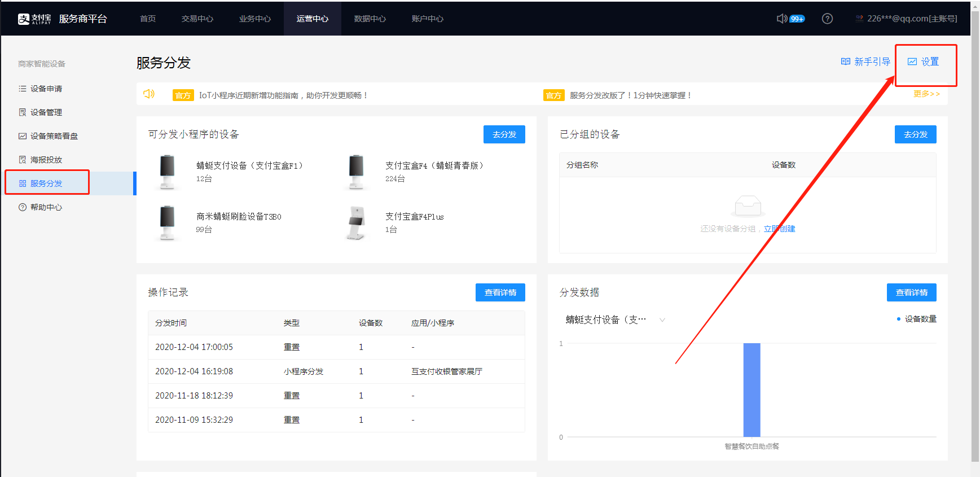Click 查看详情 in 操作记录 panel
Screen dimensions: 980x477
click(500, 292)
